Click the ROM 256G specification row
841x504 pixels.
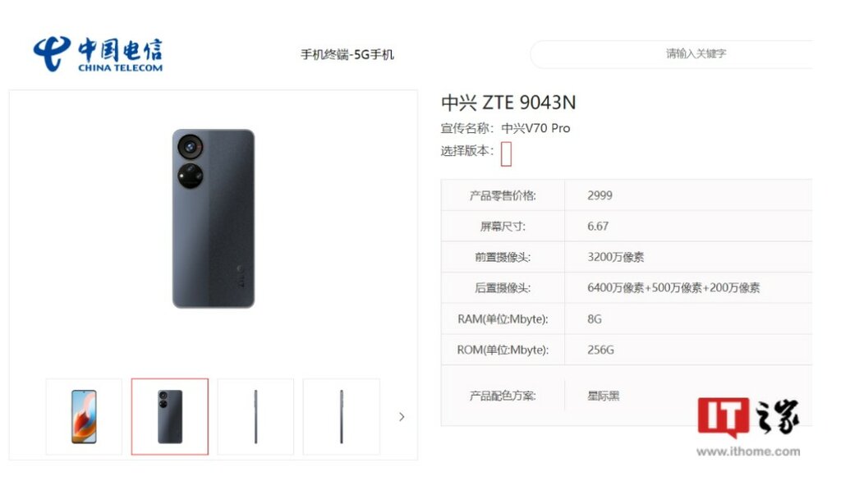[627, 350]
